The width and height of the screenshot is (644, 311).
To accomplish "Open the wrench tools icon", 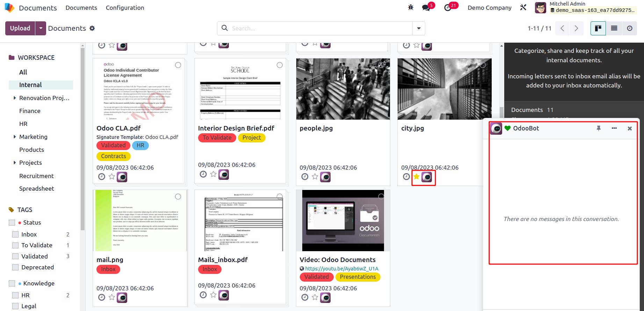I will [x=523, y=7].
